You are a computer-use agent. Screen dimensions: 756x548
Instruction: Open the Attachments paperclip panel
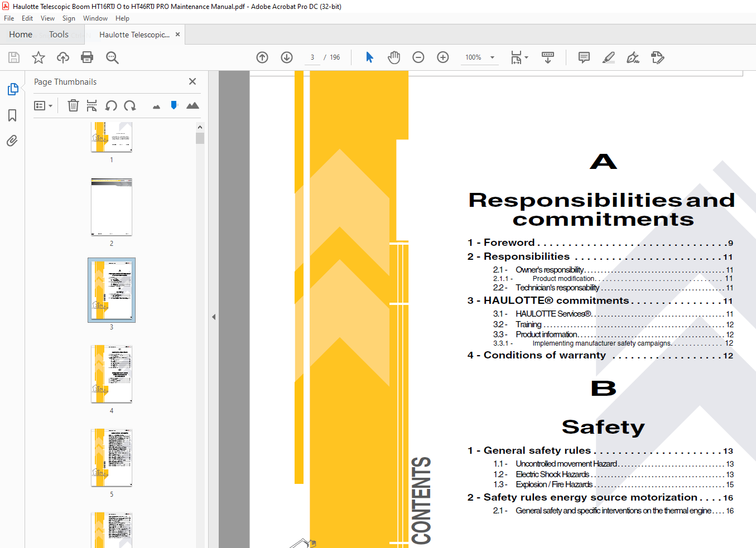[12, 140]
